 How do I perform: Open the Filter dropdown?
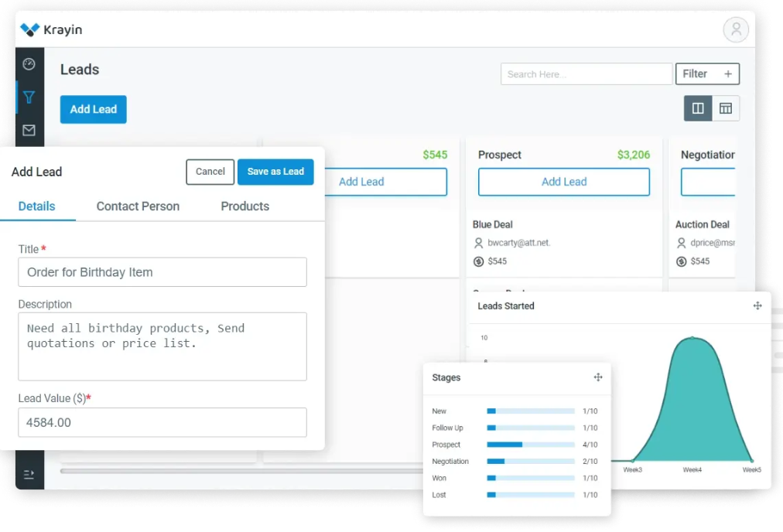coord(707,74)
